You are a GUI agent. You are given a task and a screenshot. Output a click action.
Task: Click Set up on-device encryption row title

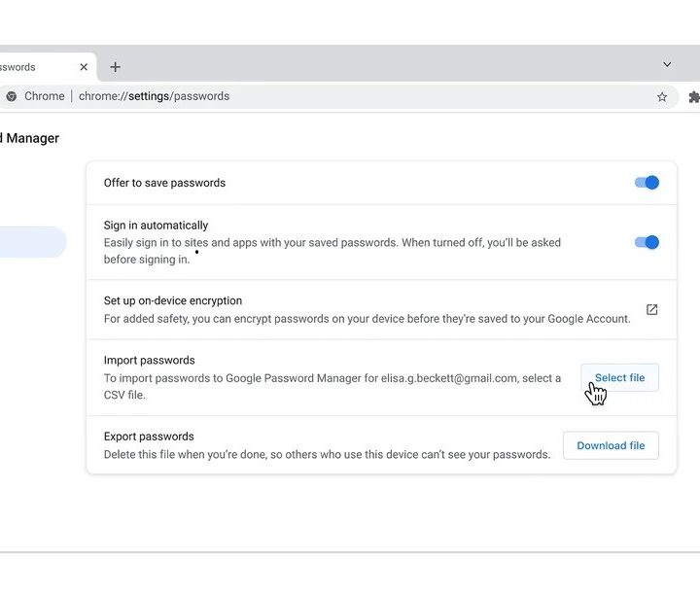173,300
